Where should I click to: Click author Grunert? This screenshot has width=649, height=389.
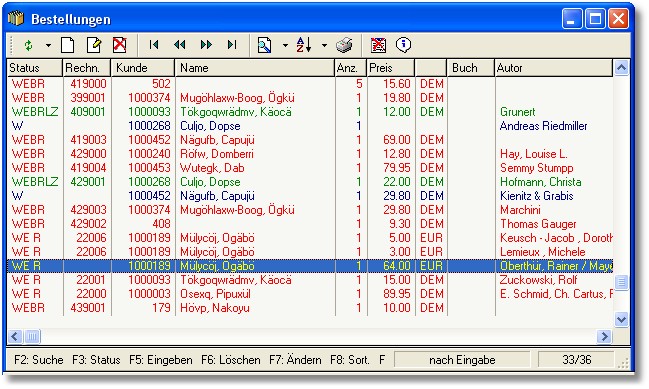coord(517,112)
